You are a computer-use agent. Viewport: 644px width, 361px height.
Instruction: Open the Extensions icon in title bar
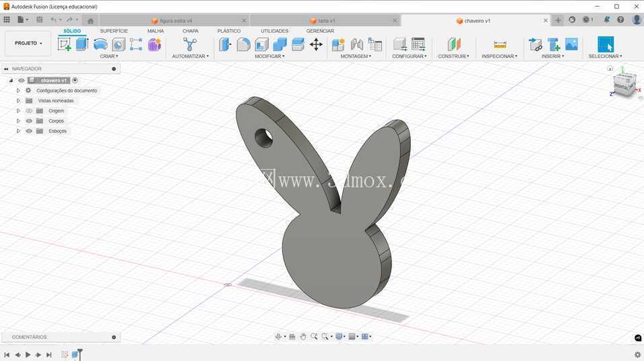572,20
